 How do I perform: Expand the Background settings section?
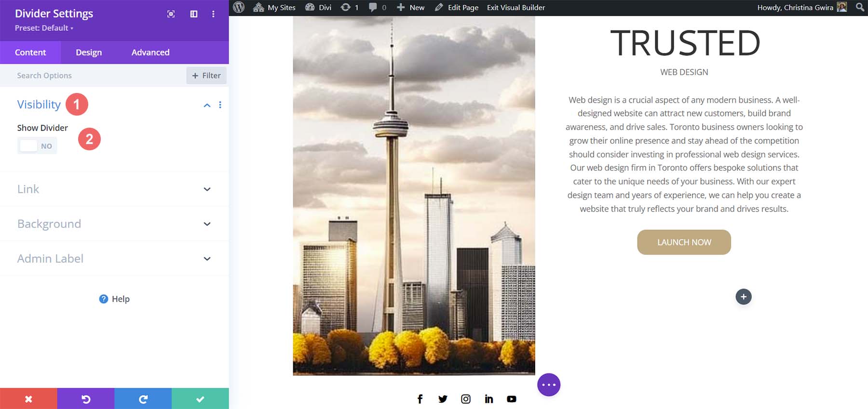(x=207, y=224)
